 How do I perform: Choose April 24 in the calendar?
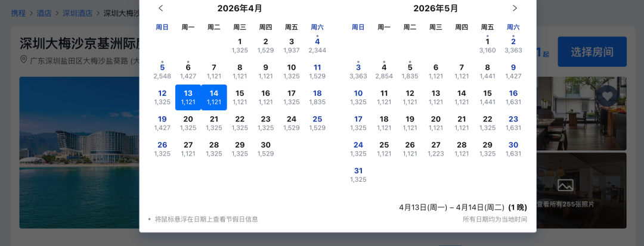pyautogui.click(x=292, y=123)
